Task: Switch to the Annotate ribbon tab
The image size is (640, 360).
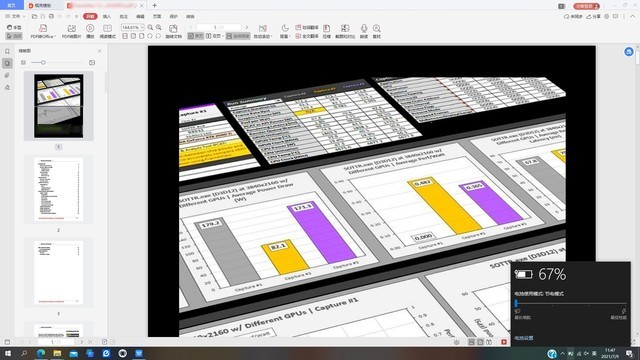Action: [x=124, y=16]
